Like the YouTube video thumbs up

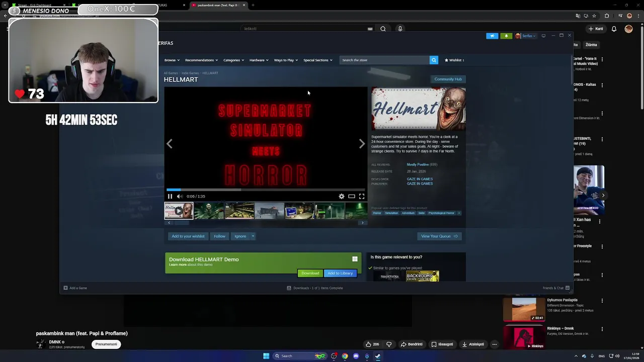click(x=372, y=344)
